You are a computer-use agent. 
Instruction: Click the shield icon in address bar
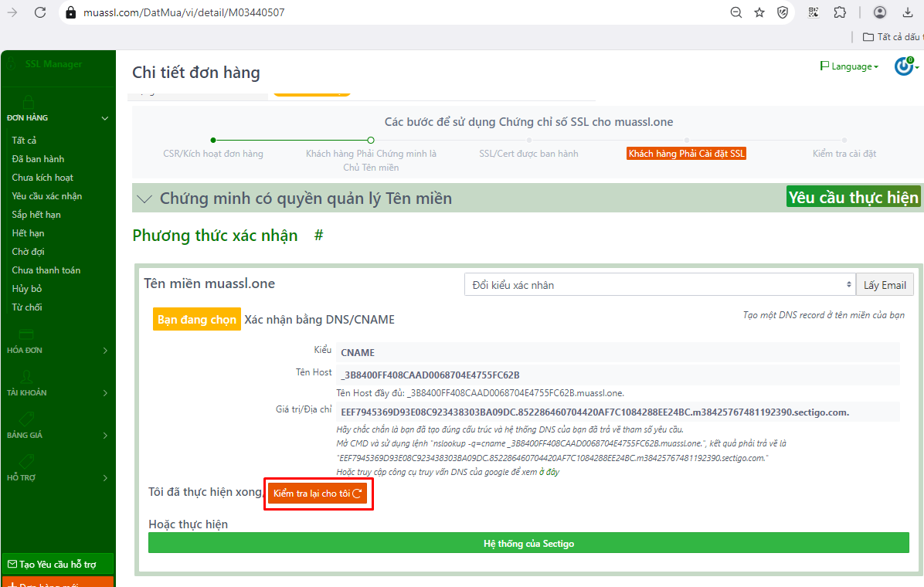(783, 12)
